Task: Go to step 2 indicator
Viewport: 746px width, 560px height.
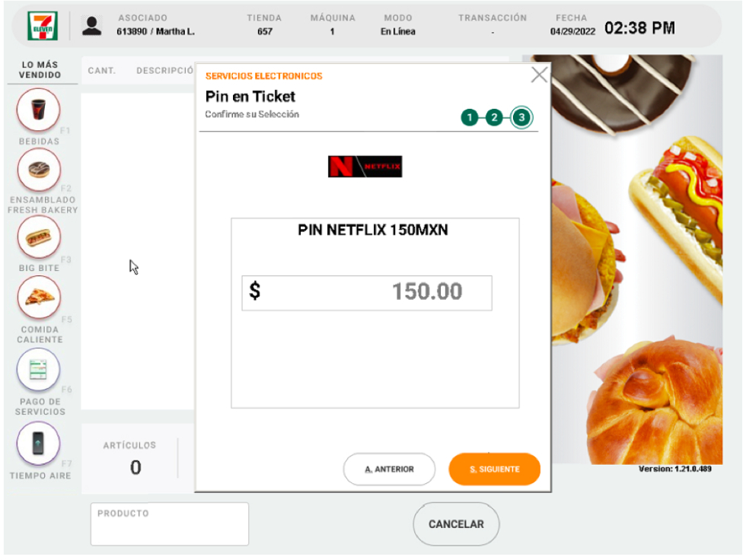Action: point(495,118)
